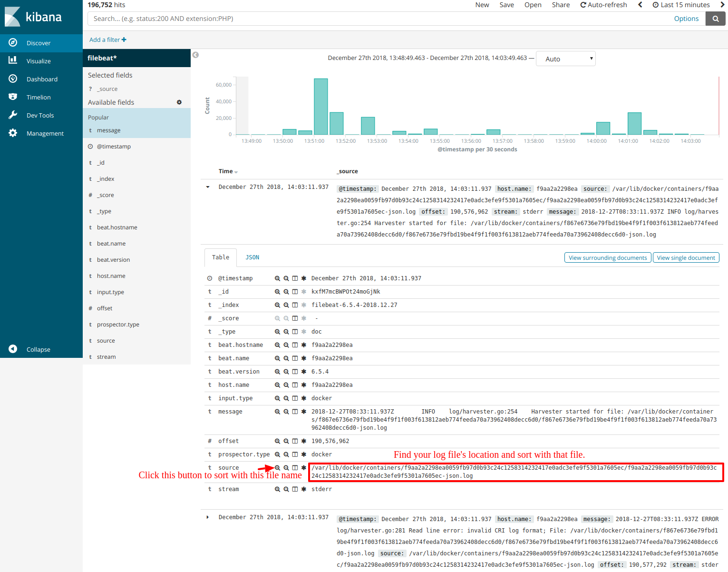Click the tallest histogram bar at 13:51
728x572 pixels.
[x=321, y=107]
